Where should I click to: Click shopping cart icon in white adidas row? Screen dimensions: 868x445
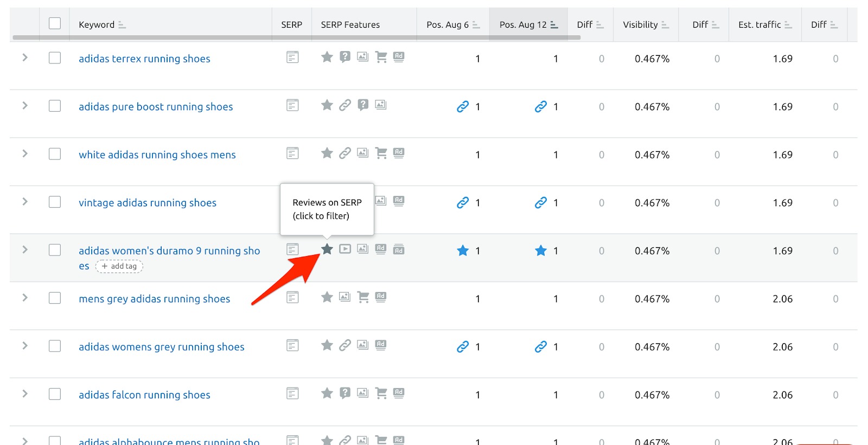(381, 153)
